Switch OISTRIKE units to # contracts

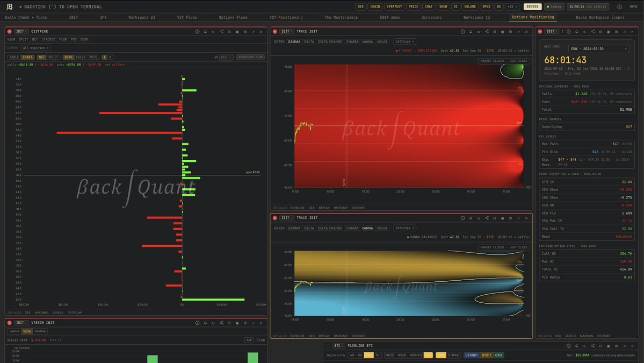(110, 57)
